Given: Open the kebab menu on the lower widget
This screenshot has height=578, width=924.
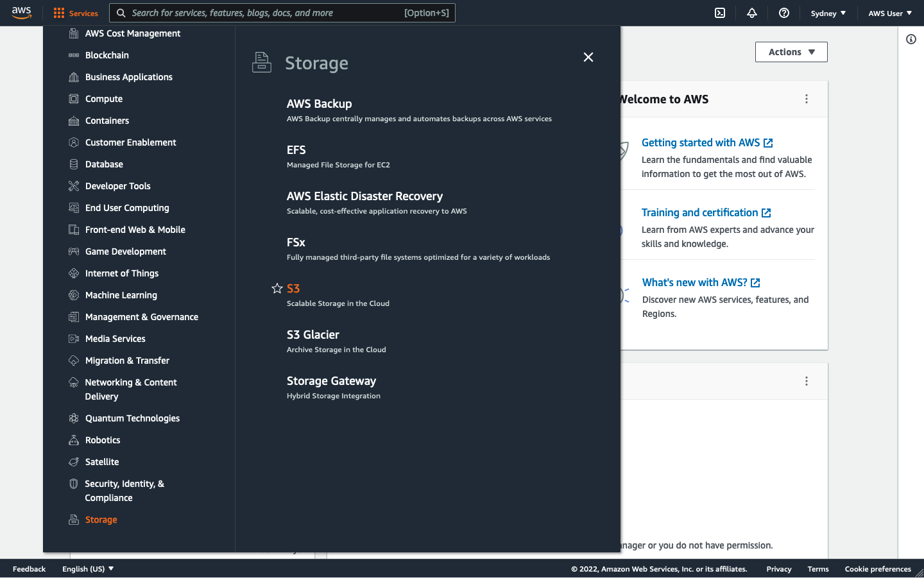Looking at the screenshot, I should tap(807, 380).
